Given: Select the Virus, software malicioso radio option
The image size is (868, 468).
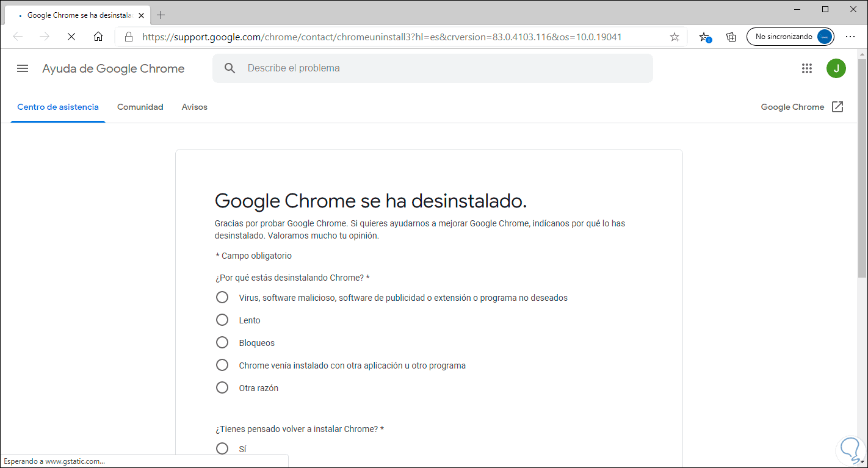Looking at the screenshot, I should click(x=222, y=298).
